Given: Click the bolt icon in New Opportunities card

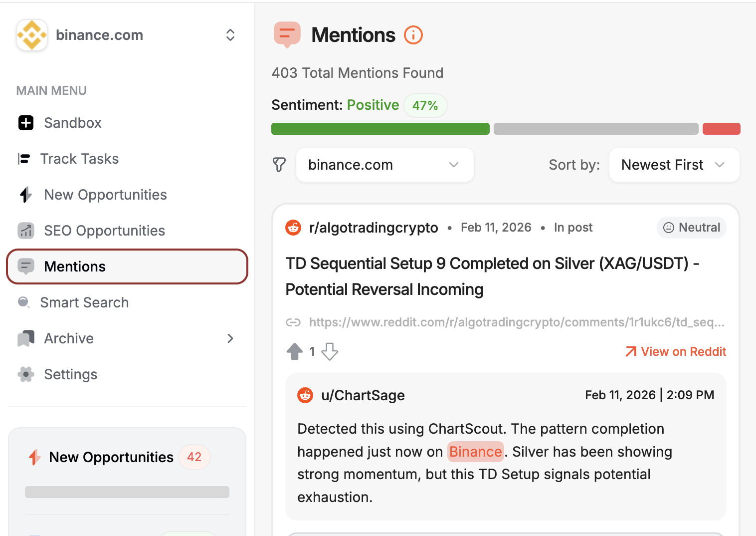Looking at the screenshot, I should click(34, 457).
